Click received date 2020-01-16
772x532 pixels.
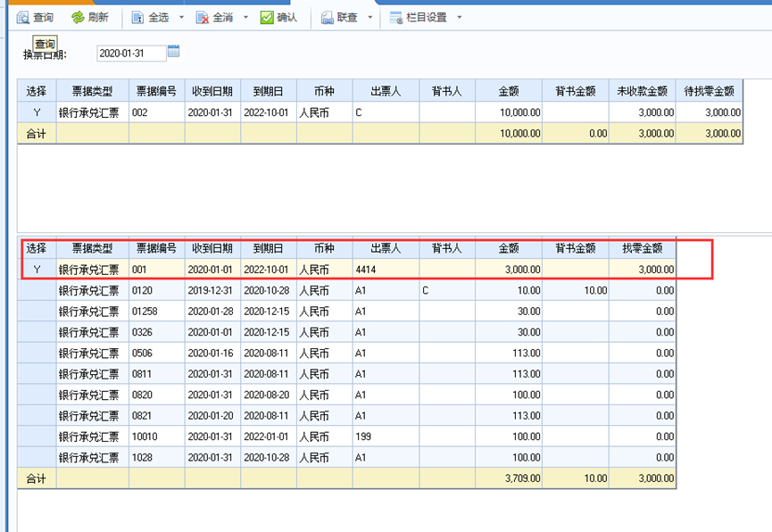pyautogui.click(x=212, y=353)
